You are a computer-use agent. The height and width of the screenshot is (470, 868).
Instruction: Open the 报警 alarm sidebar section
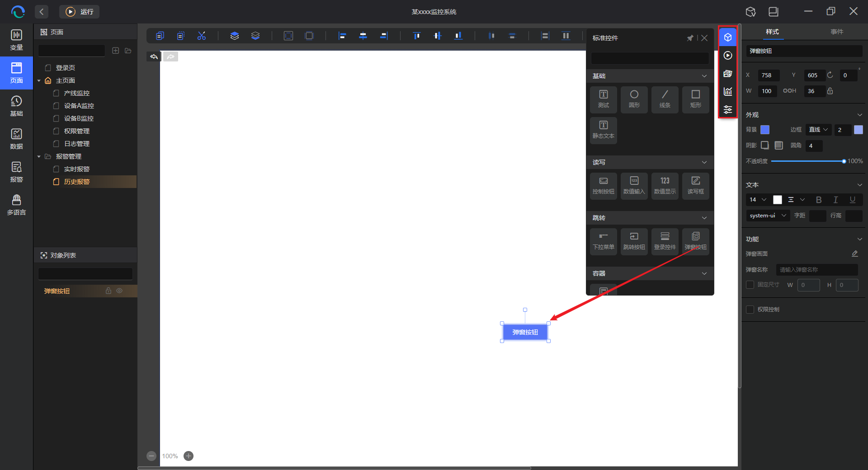click(16, 172)
